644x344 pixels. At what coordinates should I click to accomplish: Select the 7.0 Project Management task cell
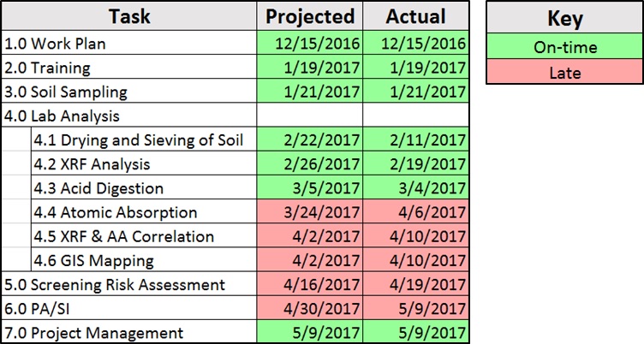tap(129, 332)
